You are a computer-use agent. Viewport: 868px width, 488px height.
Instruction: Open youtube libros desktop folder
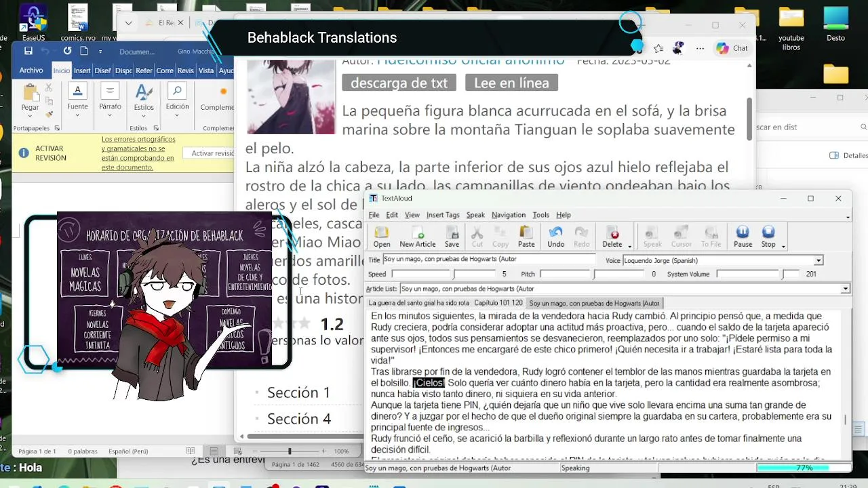point(791,28)
